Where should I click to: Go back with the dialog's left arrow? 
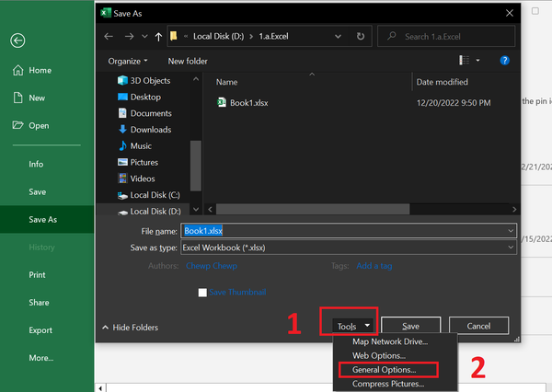pos(109,36)
